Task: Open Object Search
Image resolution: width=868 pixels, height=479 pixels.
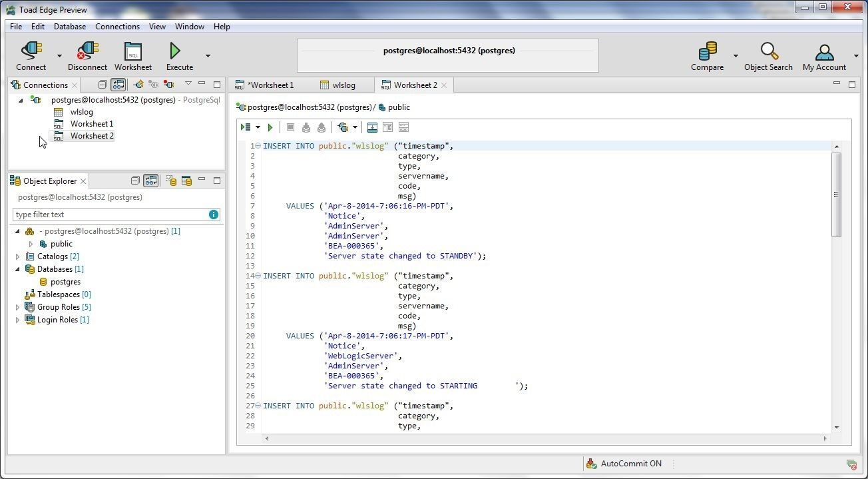Action: click(768, 56)
